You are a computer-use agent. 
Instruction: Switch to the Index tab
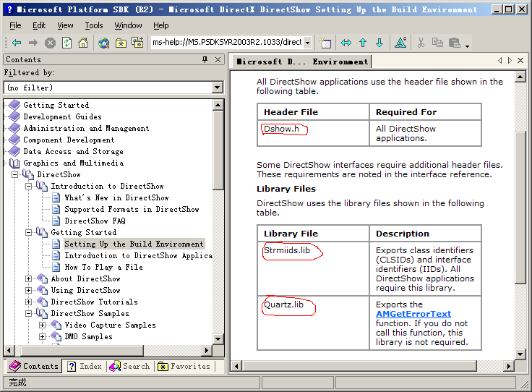coord(85,367)
